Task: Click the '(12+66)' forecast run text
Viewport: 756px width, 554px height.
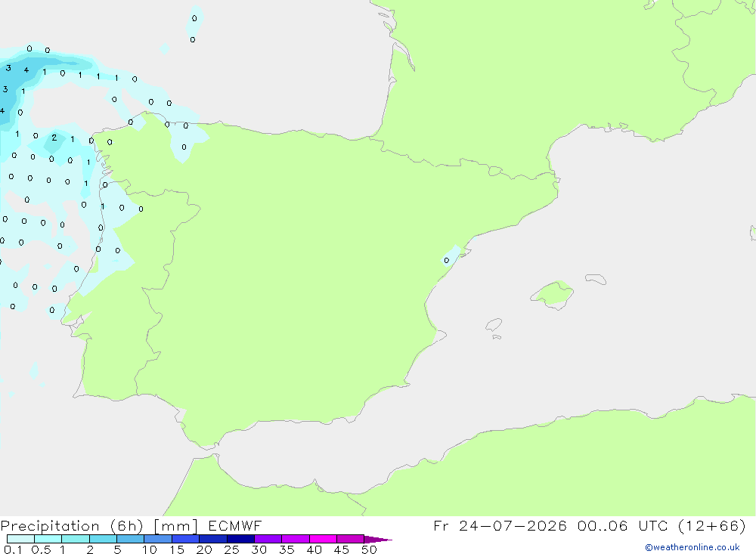Action: point(711,525)
